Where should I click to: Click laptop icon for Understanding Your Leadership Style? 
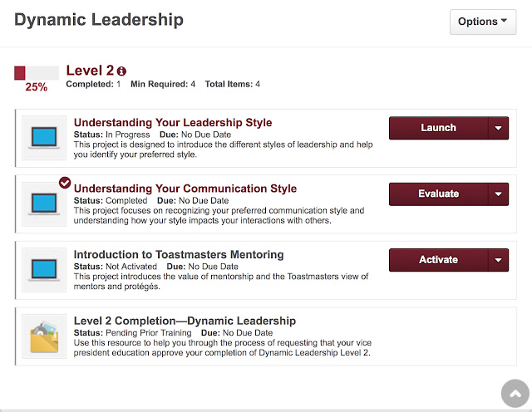(x=44, y=138)
